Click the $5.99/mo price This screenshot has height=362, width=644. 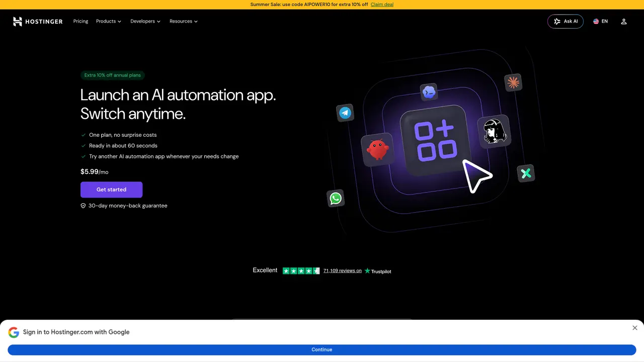tap(95, 172)
